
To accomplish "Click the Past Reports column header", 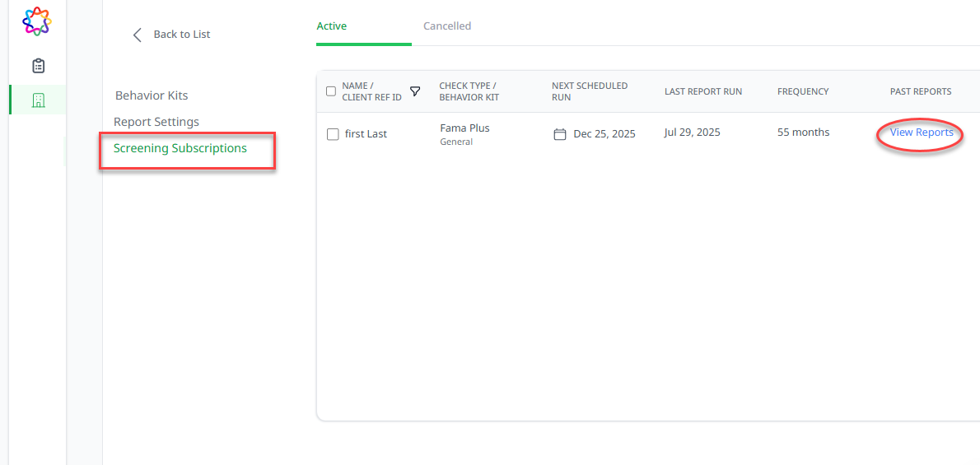I will 921,92.
